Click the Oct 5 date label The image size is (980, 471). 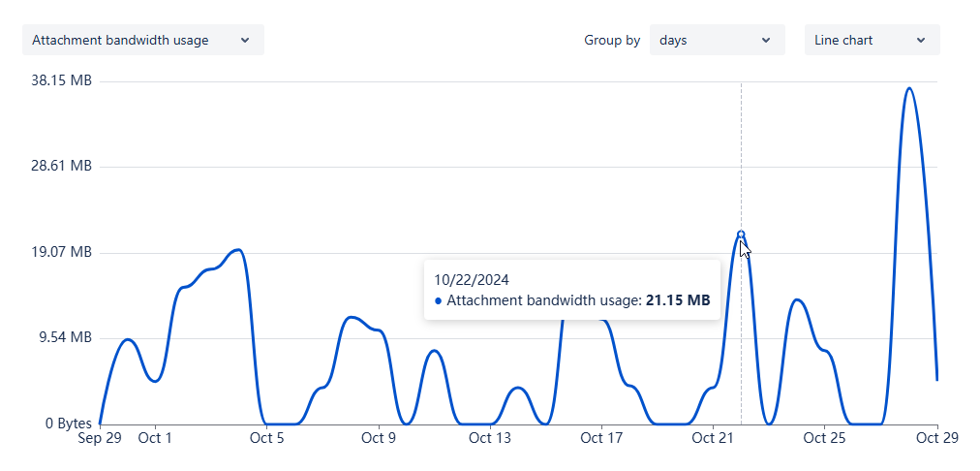266,438
